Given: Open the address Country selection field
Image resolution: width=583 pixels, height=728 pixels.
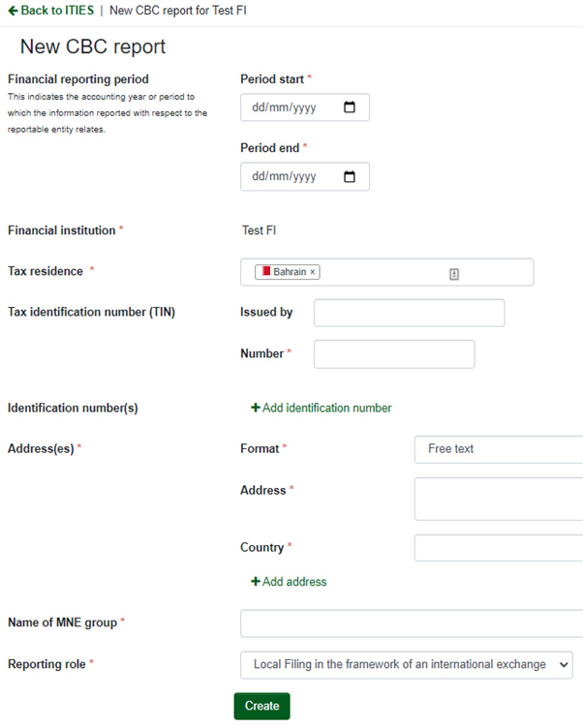Looking at the screenshot, I should coord(499,548).
